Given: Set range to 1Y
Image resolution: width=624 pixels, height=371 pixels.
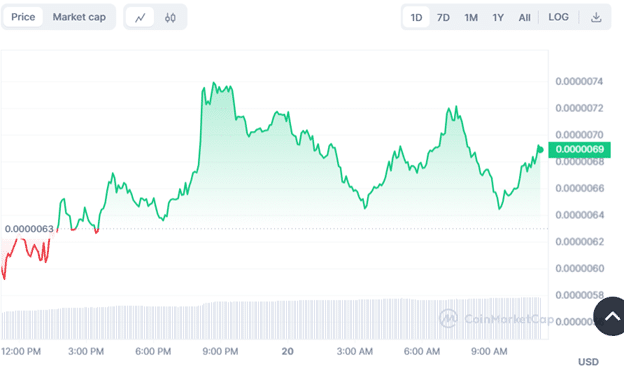Looking at the screenshot, I should pos(498,18).
